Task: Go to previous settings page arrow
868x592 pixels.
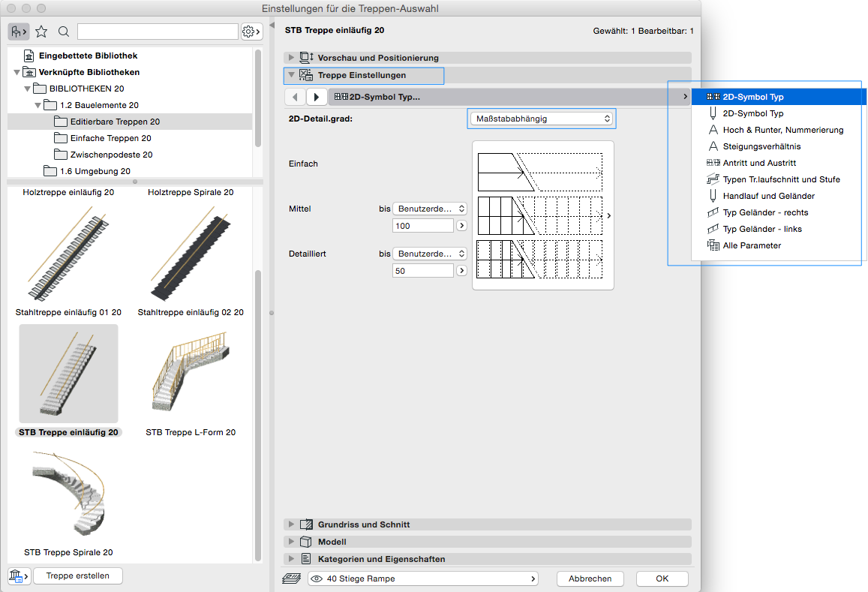Action: tap(296, 97)
